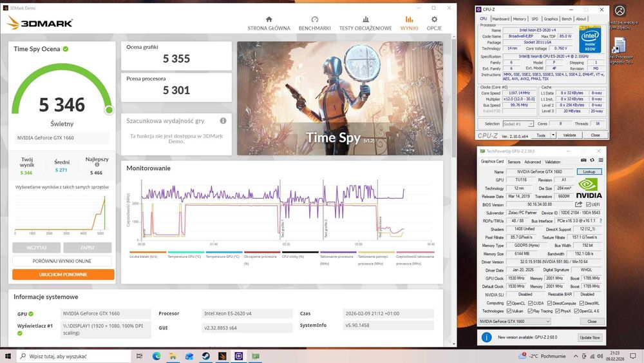Open the SPD tab in CPU-Z
The width and height of the screenshot is (644, 363).
[x=535, y=19]
